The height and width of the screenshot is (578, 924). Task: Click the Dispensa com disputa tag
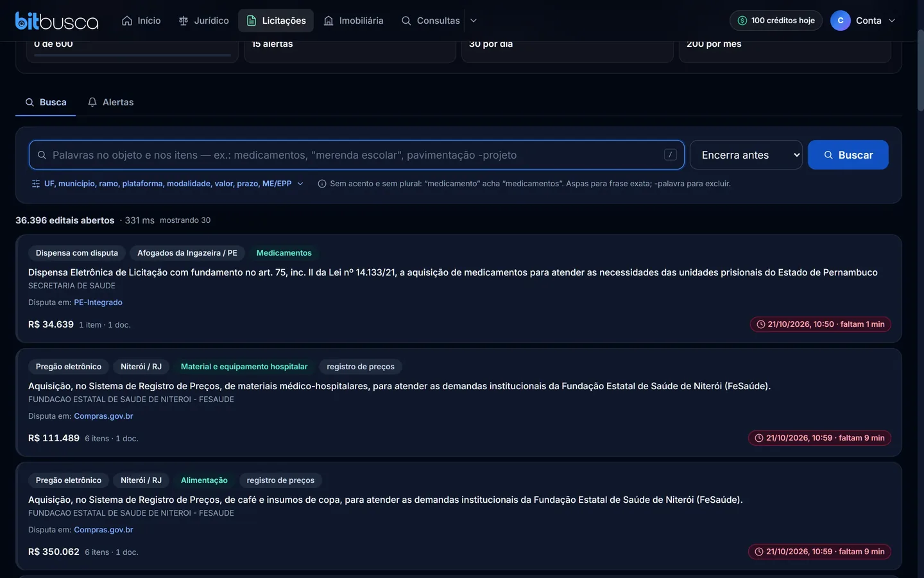tap(77, 253)
